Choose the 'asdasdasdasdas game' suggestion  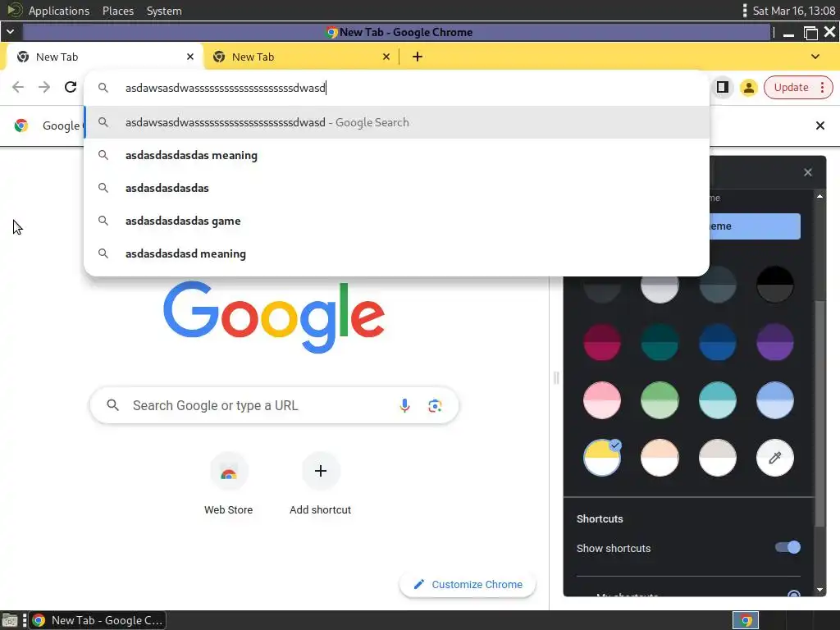[397, 221]
